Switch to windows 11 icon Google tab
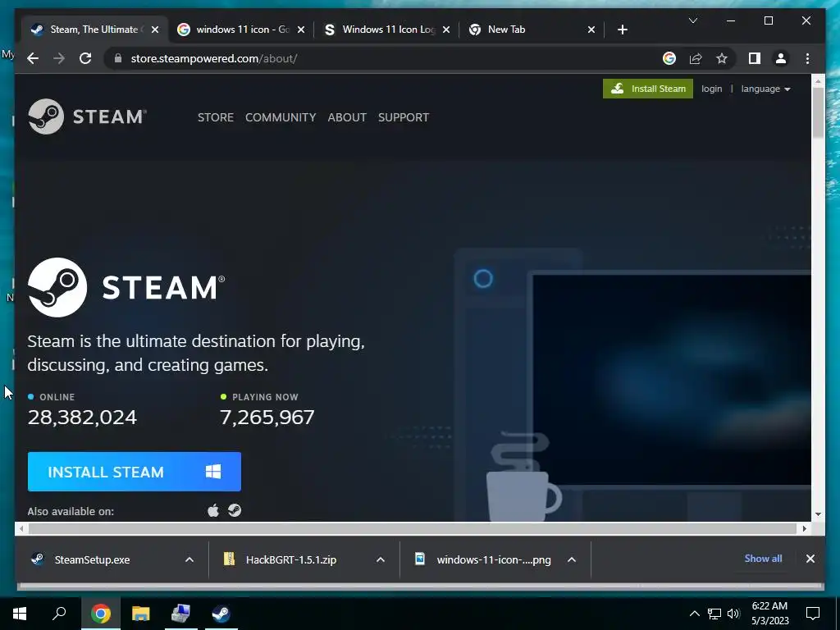Image resolution: width=840 pixels, height=630 pixels. click(x=242, y=30)
